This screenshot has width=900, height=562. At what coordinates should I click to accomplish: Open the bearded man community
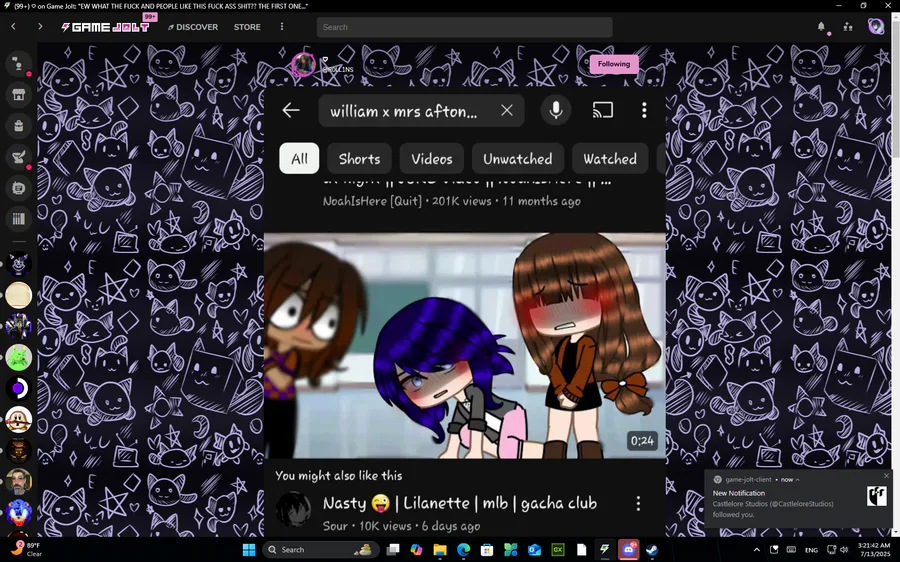[x=18, y=482]
